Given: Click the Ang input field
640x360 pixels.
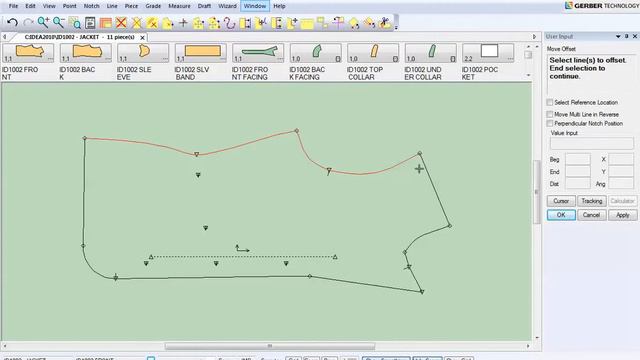Looking at the screenshot, I should click(x=621, y=184).
